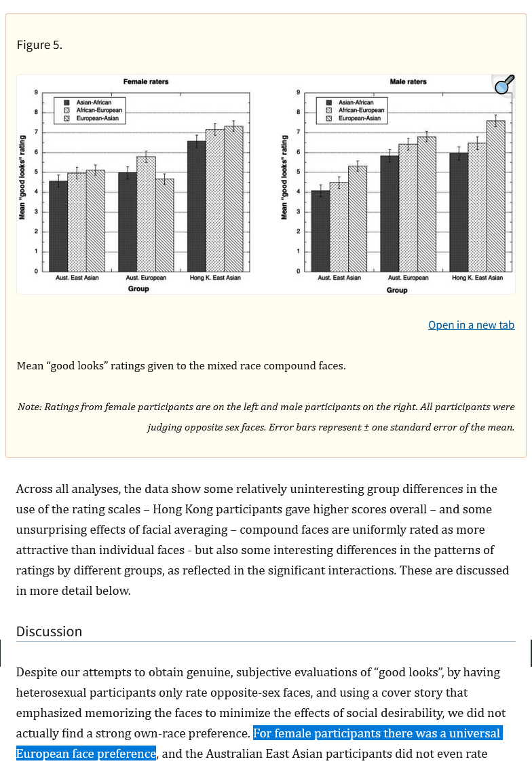The image size is (532, 770).
Task: Click the 'Figure 5.' heading
Action: 39,45
